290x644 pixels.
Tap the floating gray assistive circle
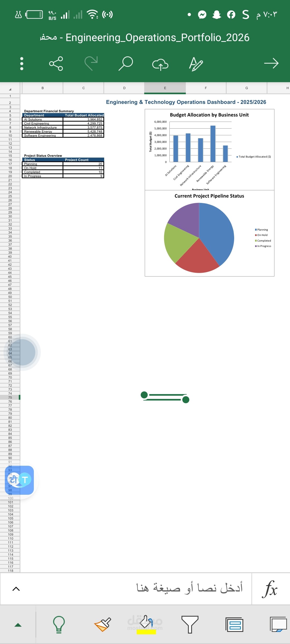pyautogui.click(x=23, y=352)
